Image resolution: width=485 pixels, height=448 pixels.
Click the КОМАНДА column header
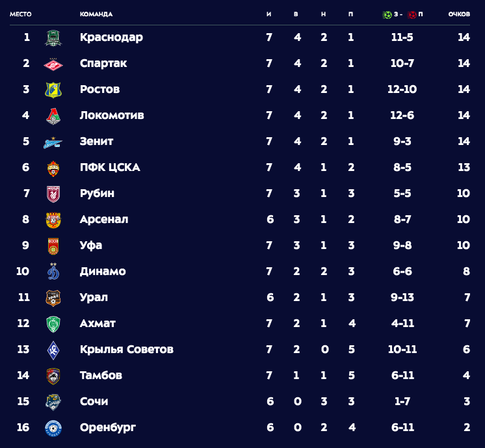click(96, 14)
